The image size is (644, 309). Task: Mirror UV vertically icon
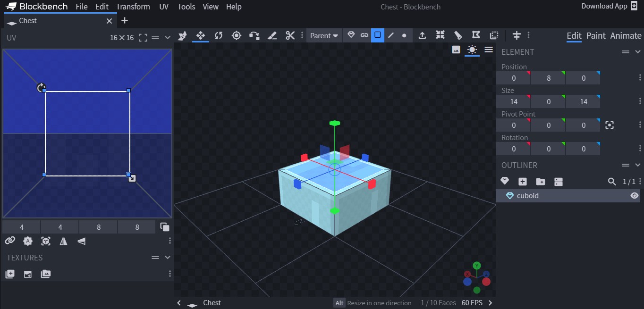(82, 241)
